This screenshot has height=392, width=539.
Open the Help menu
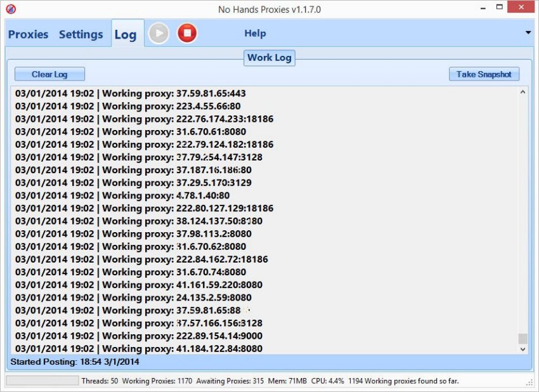[x=255, y=34]
